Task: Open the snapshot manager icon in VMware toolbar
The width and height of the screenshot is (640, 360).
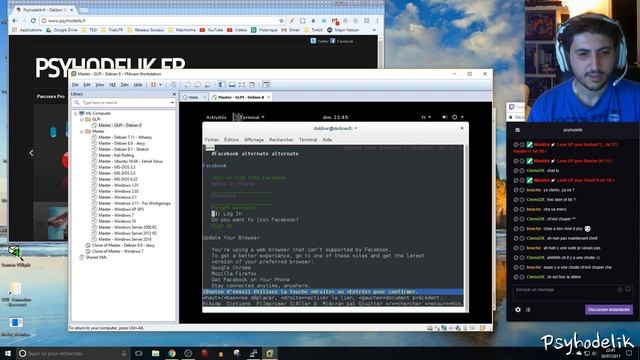Action: coord(208,85)
